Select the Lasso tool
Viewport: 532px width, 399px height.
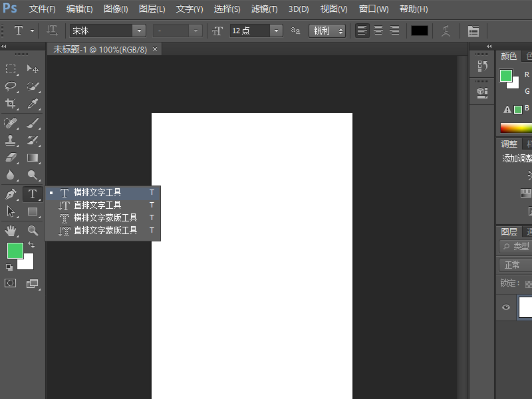[x=11, y=86]
